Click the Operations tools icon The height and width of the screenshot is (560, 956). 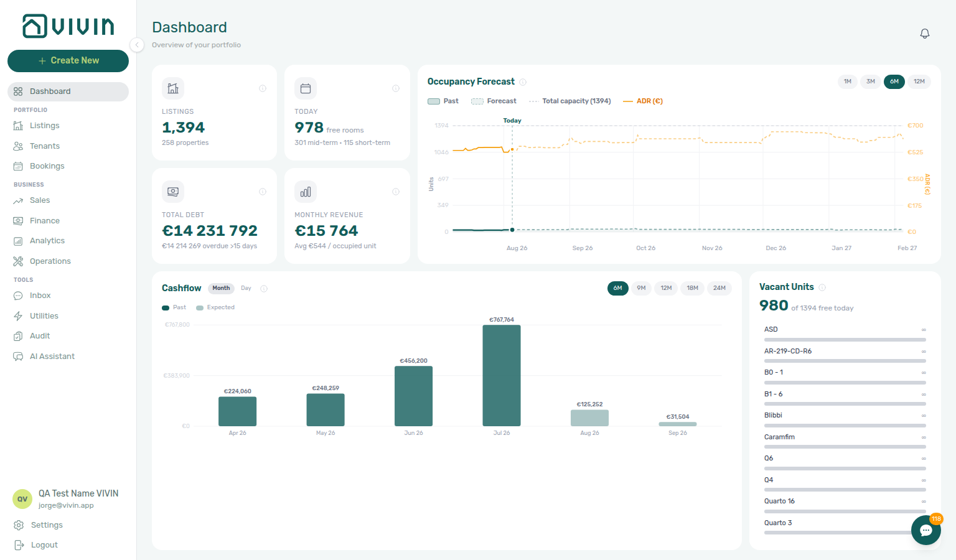tap(18, 261)
